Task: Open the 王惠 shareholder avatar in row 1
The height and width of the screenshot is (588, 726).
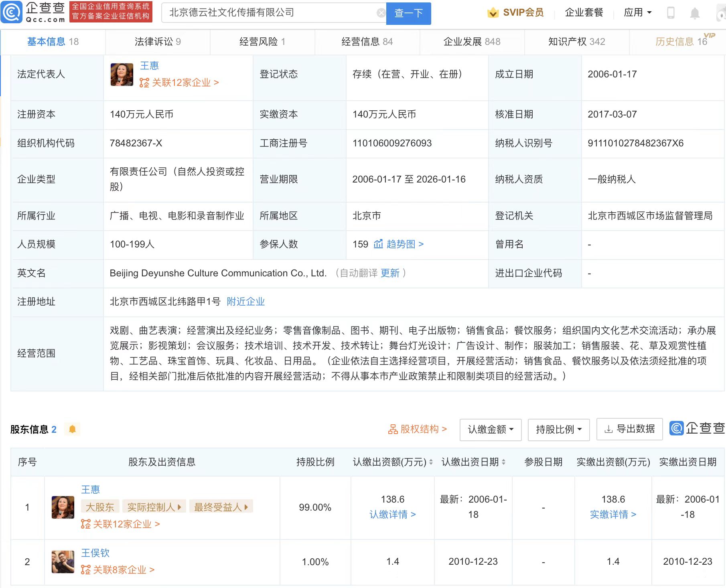Action: 63,507
